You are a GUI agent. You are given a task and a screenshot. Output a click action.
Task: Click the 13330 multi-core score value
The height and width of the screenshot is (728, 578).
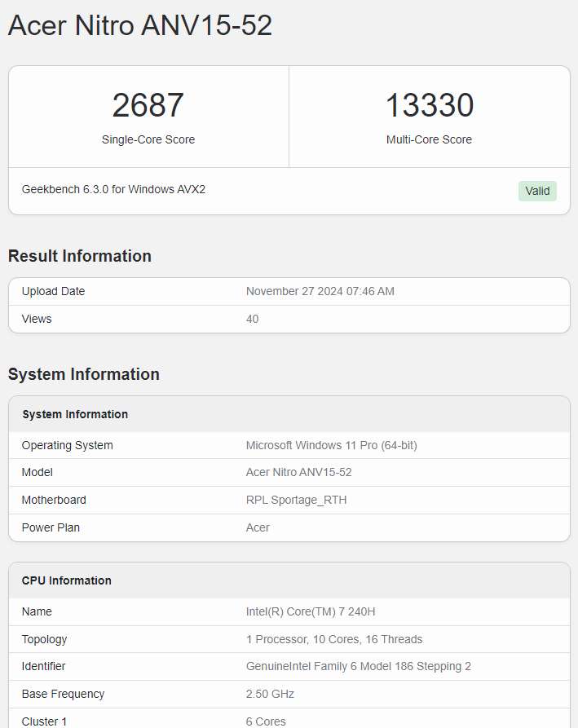tap(430, 105)
